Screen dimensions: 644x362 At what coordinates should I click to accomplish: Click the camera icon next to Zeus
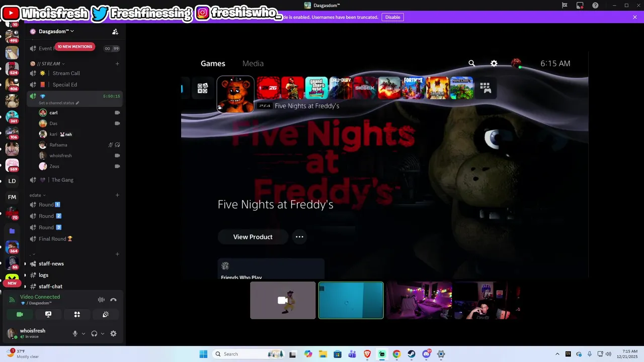click(117, 166)
